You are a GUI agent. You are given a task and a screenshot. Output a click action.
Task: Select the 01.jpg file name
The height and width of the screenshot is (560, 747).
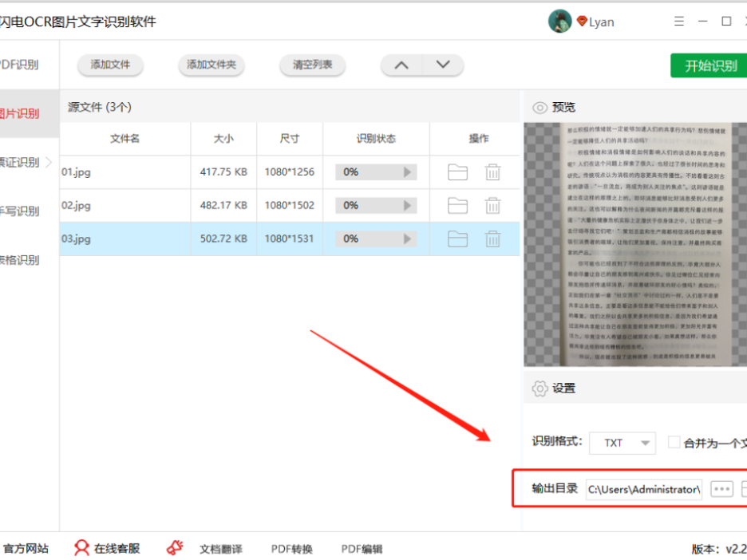coord(76,172)
